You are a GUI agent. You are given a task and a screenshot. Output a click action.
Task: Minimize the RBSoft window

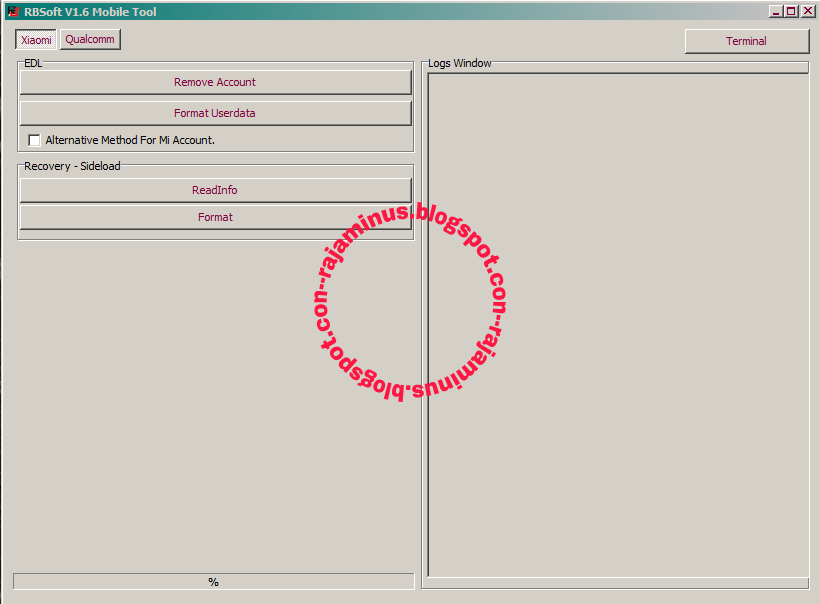coord(776,12)
